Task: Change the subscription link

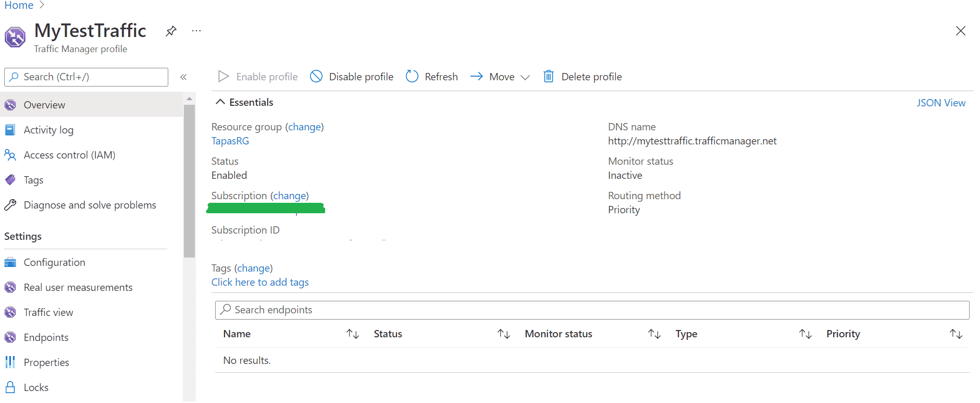Action: pyautogui.click(x=290, y=196)
